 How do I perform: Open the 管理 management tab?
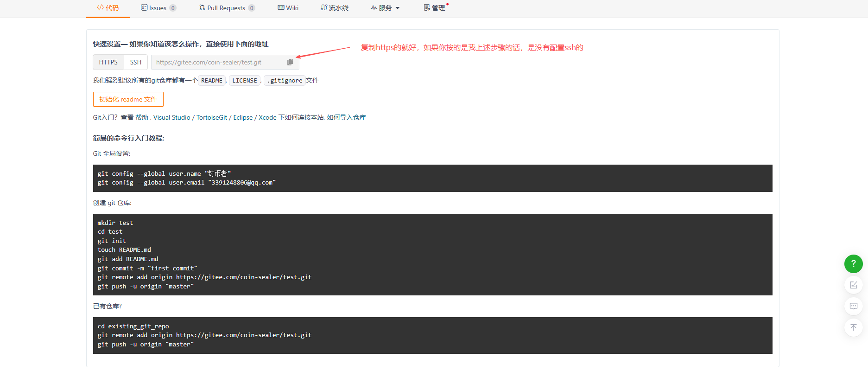coord(435,8)
